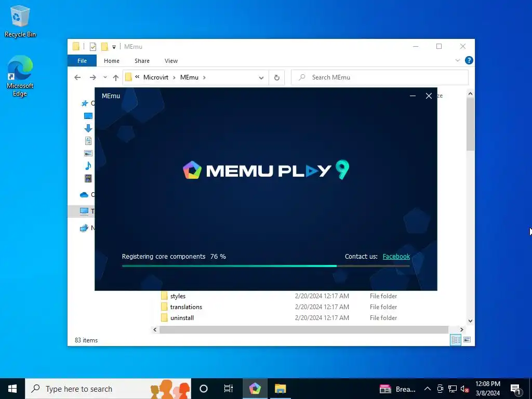
Task: Select Quick access star in sidebar
Action: (85, 103)
